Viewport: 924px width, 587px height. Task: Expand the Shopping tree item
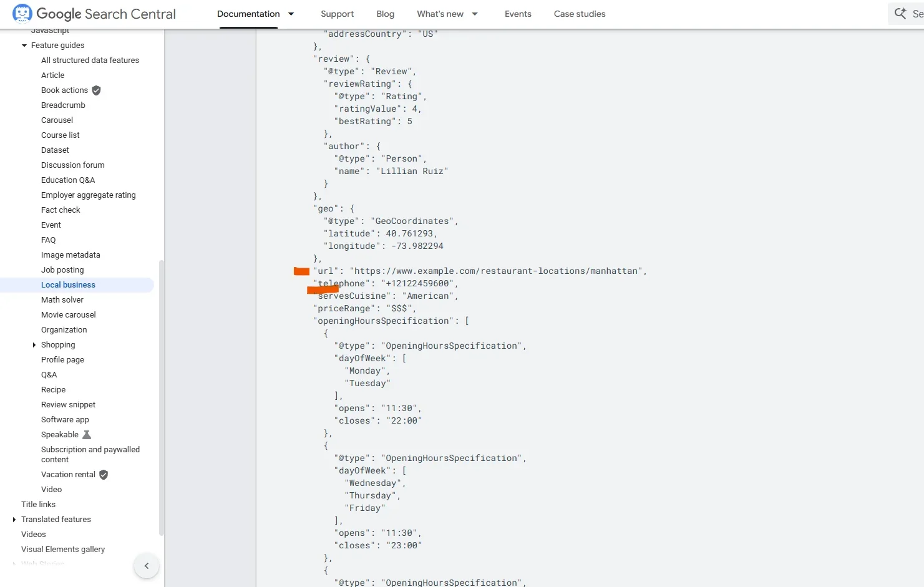coord(34,345)
